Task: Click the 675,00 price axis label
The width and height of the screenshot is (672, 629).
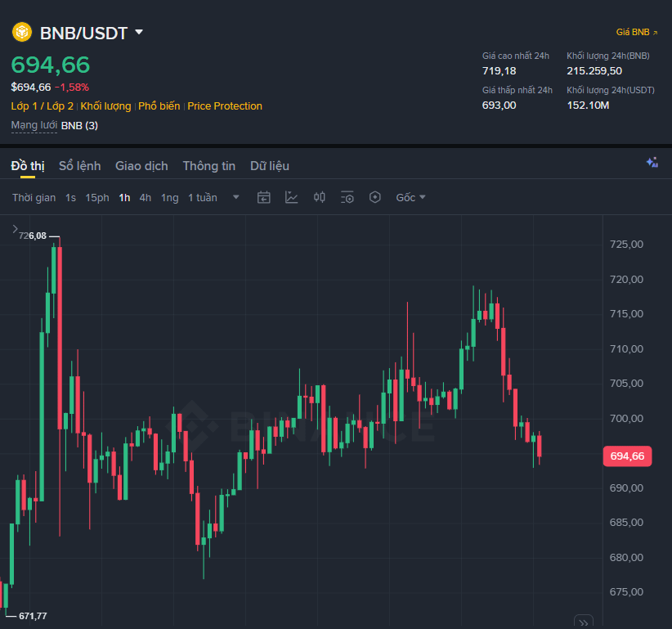Action: 626,592
